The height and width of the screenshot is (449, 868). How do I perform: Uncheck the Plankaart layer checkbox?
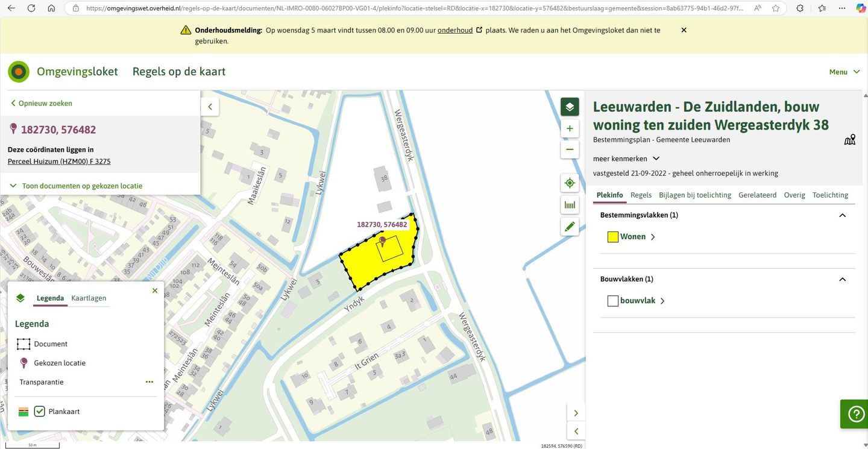[40, 412]
